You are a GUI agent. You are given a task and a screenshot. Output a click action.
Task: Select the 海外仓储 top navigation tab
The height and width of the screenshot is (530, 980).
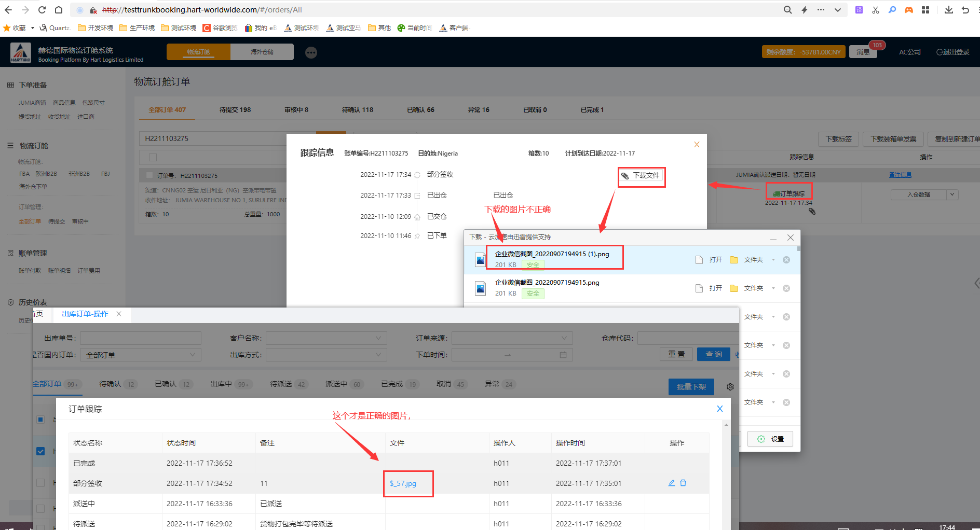tap(262, 52)
